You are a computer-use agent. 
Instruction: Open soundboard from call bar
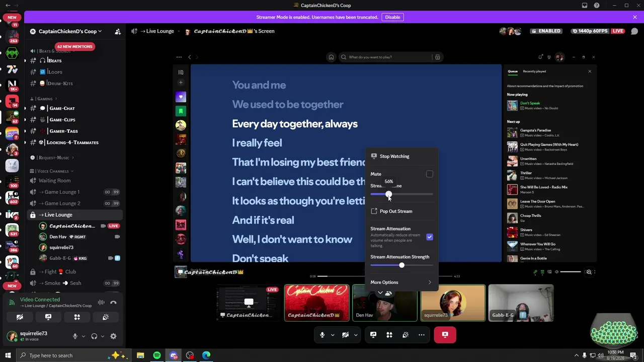click(x=406, y=335)
